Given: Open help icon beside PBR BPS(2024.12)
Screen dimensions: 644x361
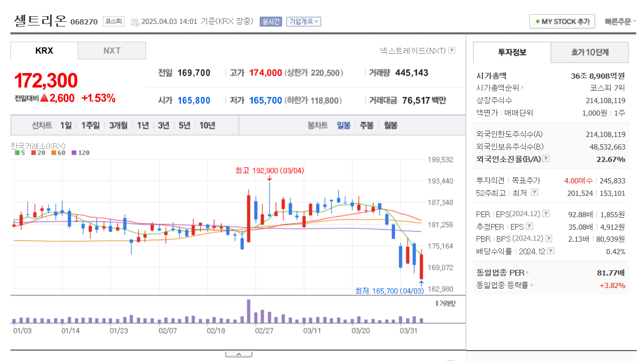Looking at the screenshot, I should (549, 239).
